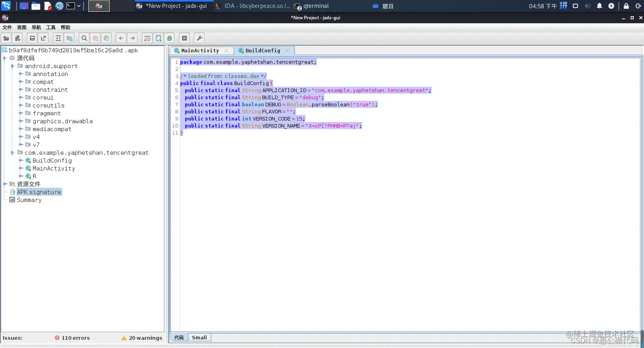Screen dimensions: 644x348
Task: Select the R class in tree
Action: [x=34, y=176]
